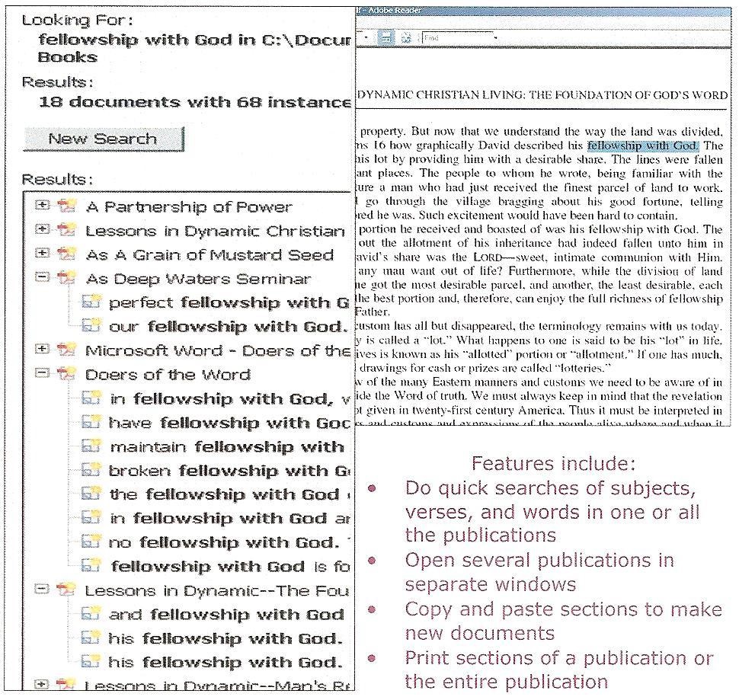Click result icon beside 'and fellowship with God'

(x=91, y=613)
